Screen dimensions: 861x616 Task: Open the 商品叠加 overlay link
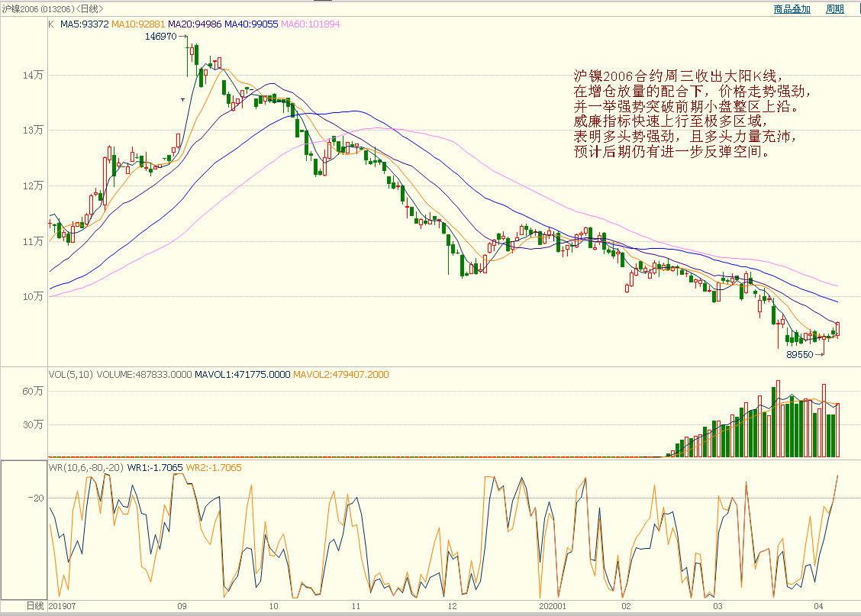click(791, 9)
